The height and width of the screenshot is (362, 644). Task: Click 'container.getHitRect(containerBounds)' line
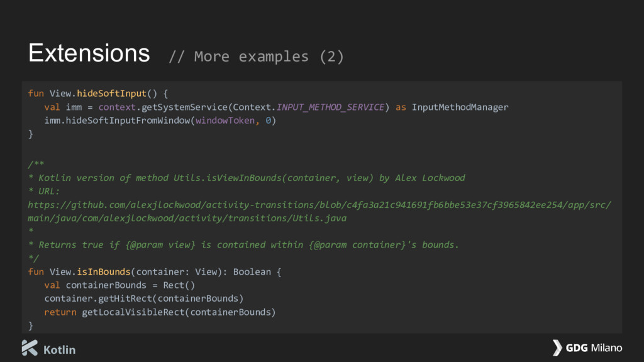[144, 299]
